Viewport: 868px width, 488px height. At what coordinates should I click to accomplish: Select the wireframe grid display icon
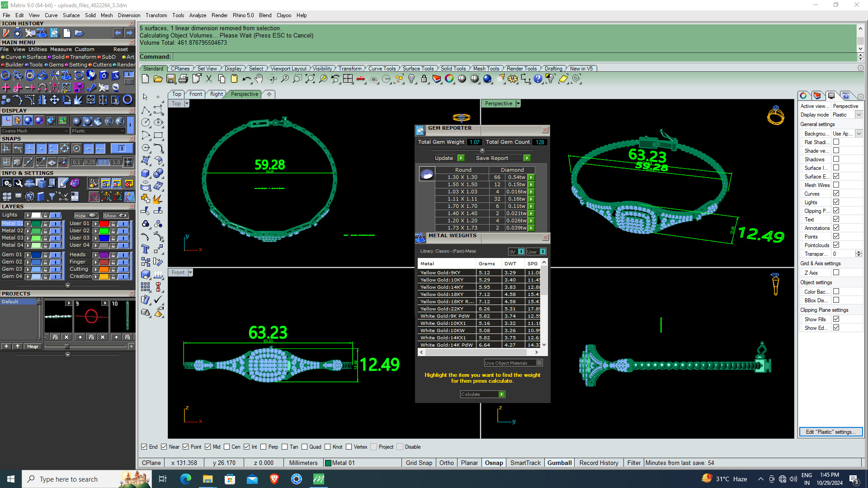(6, 121)
